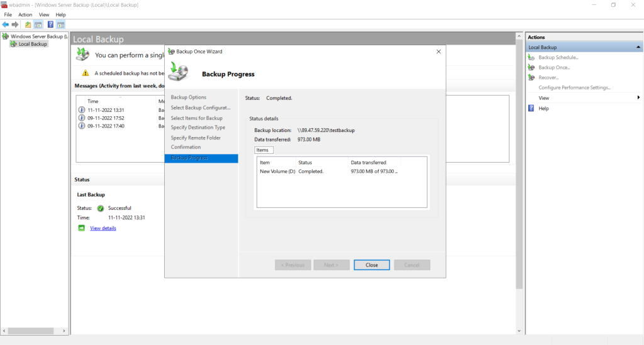Close Backup Once Wizard with X
Image resolution: width=644 pixels, height=345 pixels.
tap(438, 52)
